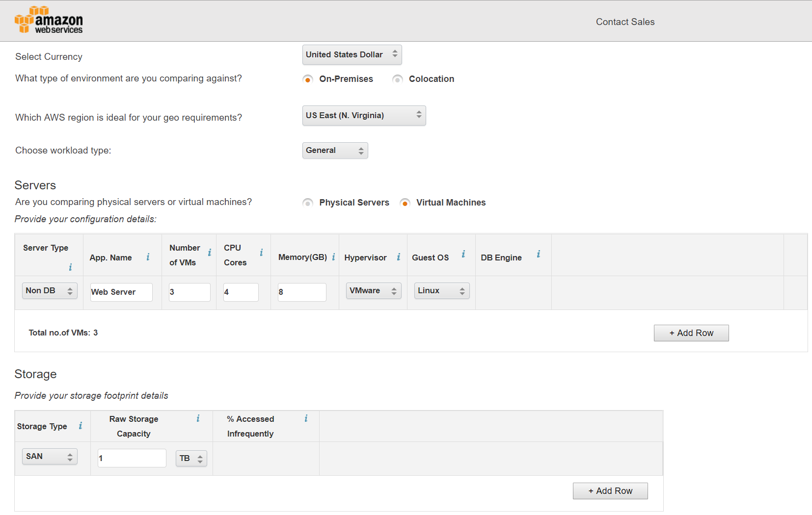Click the DB Engine info icon
812x515 pixels.
pos(538,254)
